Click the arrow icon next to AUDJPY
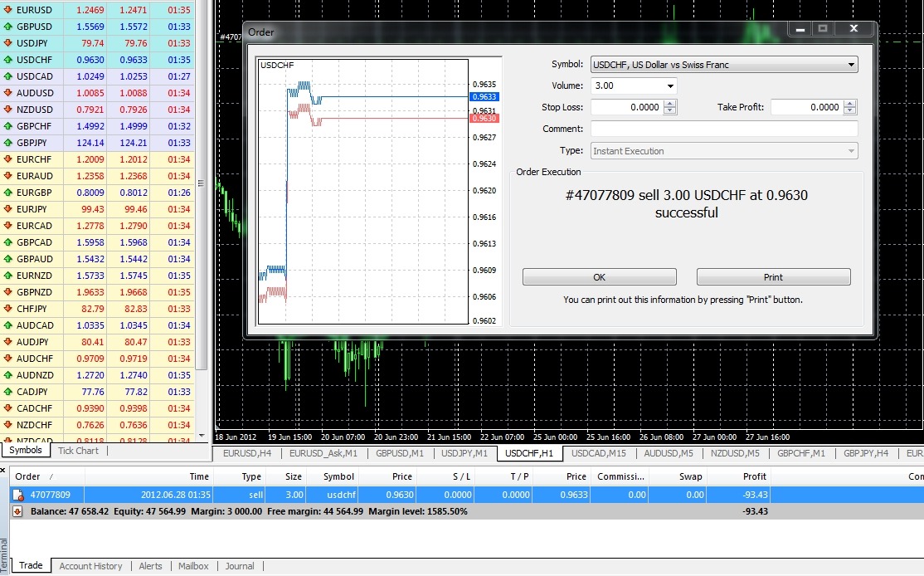 (x=7, y=342)
